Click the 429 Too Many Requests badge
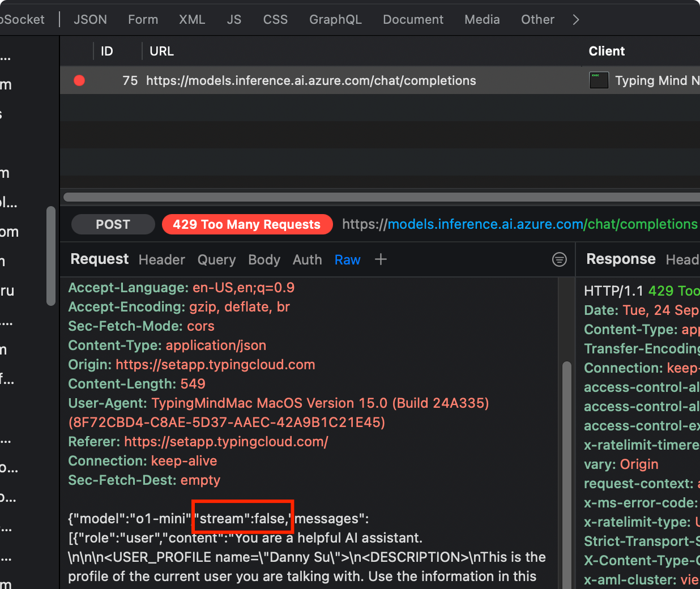This screenshot has height=589, width=700. (x=246, y=224)
